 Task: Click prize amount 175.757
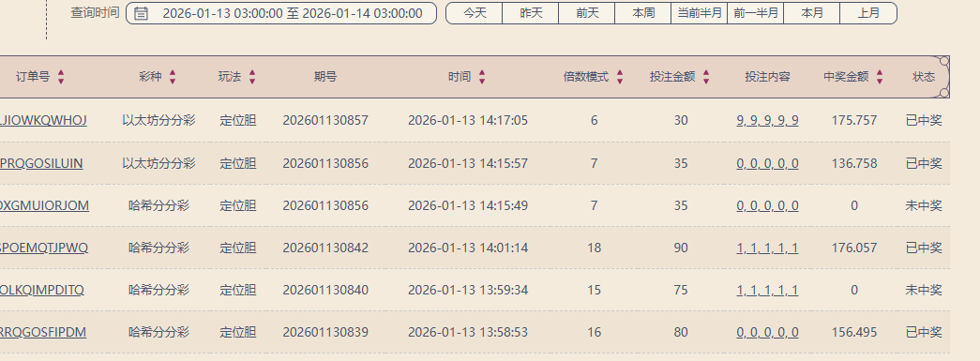pos(854,121)
